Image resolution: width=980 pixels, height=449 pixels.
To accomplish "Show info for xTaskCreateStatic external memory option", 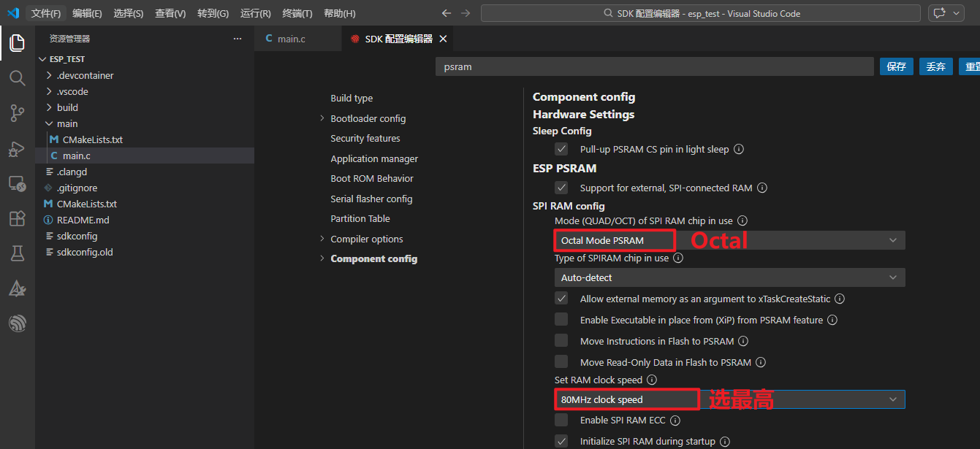I will click(840, 299).
